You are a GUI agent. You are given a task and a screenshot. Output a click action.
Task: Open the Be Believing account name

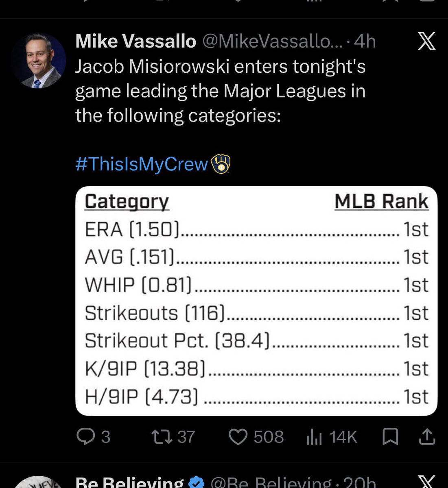click(129, 482)
